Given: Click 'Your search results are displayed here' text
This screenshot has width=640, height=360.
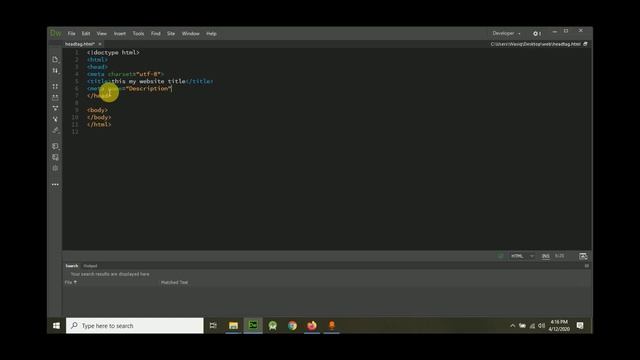Looking at the screenshot, I should 110,274.
